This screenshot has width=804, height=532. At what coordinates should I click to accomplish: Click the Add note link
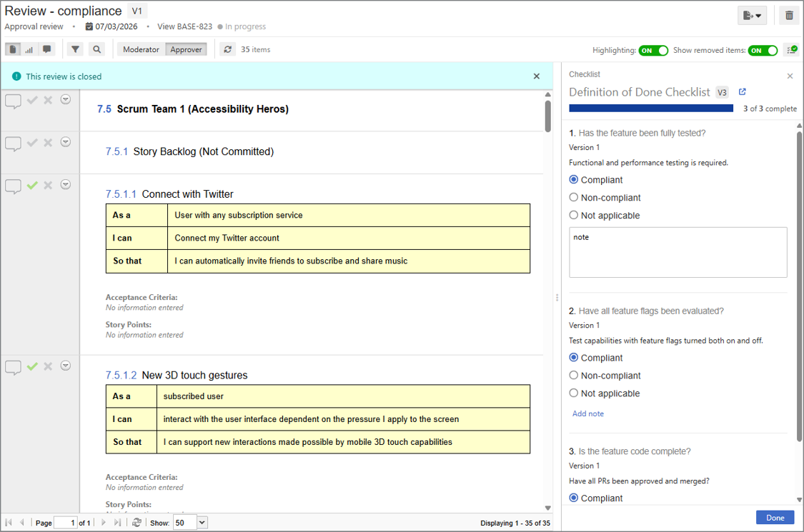[x=588, y=413]
